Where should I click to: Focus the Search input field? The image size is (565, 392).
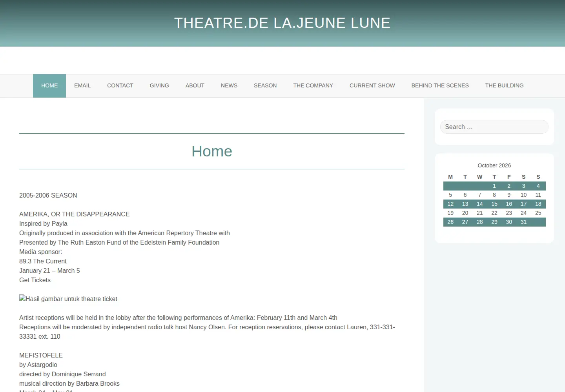pyautogui.click(x=494, y=127)
